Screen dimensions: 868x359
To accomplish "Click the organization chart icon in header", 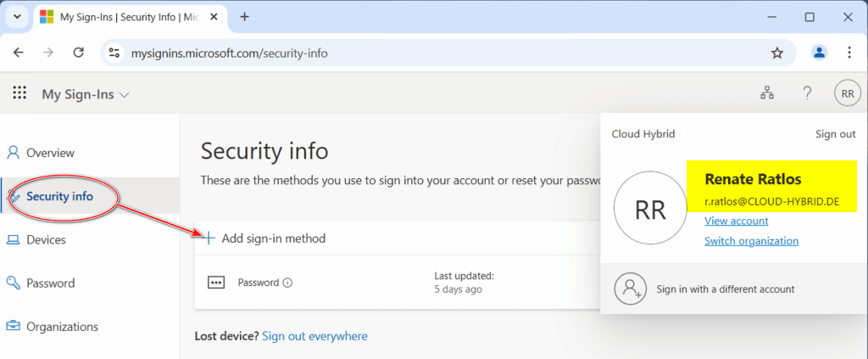I will pos(767,93).
